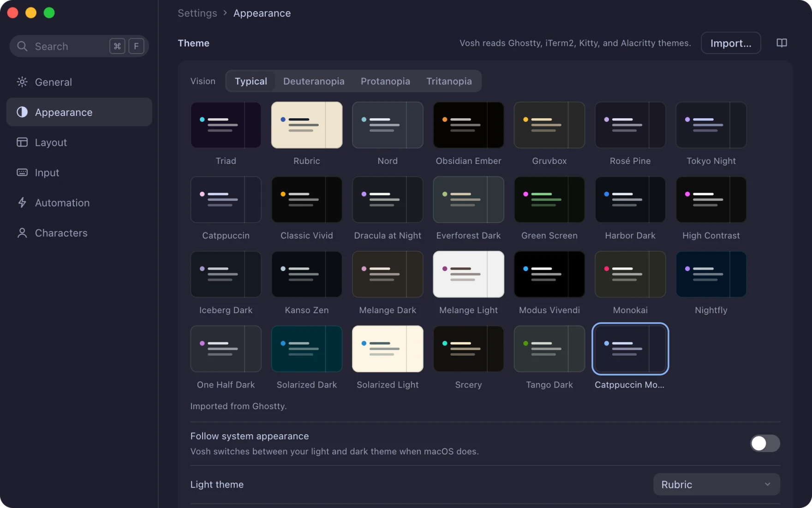
Task: Pick the Gruvbox theme swatch
Action: point(549,125)
